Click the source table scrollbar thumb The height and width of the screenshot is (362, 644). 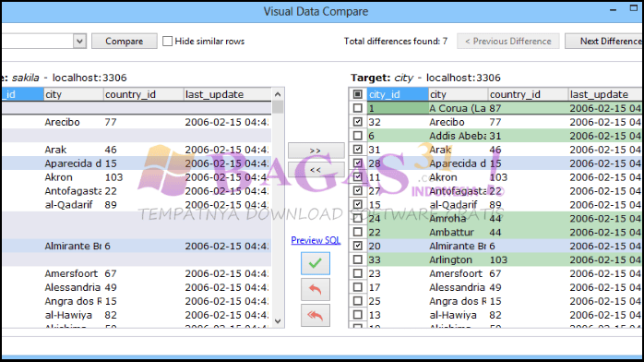[x=278, y=107]
